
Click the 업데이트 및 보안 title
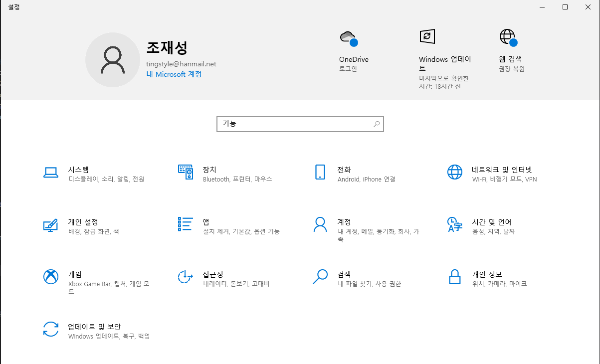95,327
